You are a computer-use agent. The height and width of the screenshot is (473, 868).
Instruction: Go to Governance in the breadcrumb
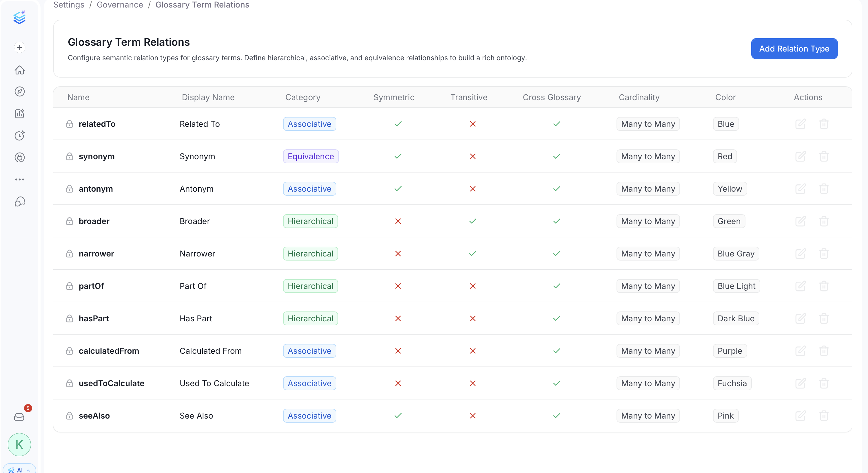click(120, 5)
